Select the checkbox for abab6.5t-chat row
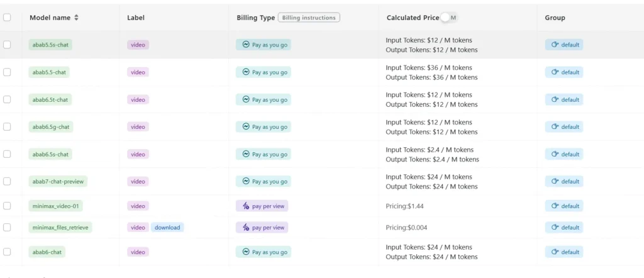 [x=7, y=99]
